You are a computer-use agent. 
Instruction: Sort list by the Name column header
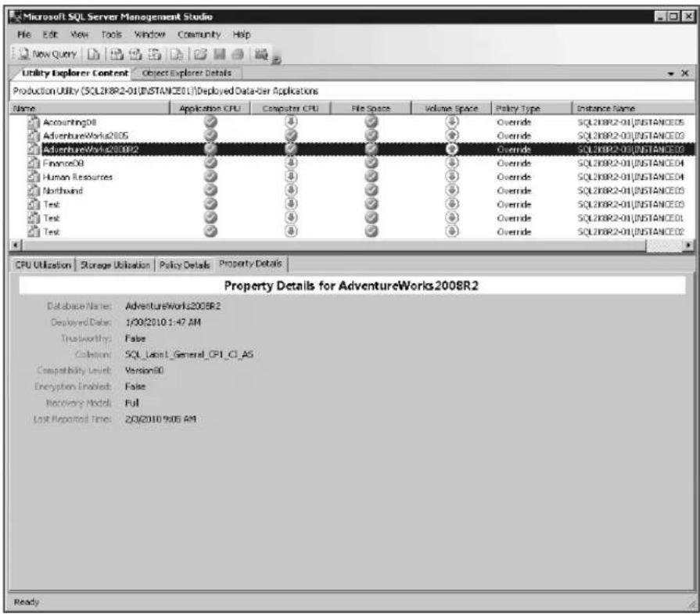click(89, 108)
